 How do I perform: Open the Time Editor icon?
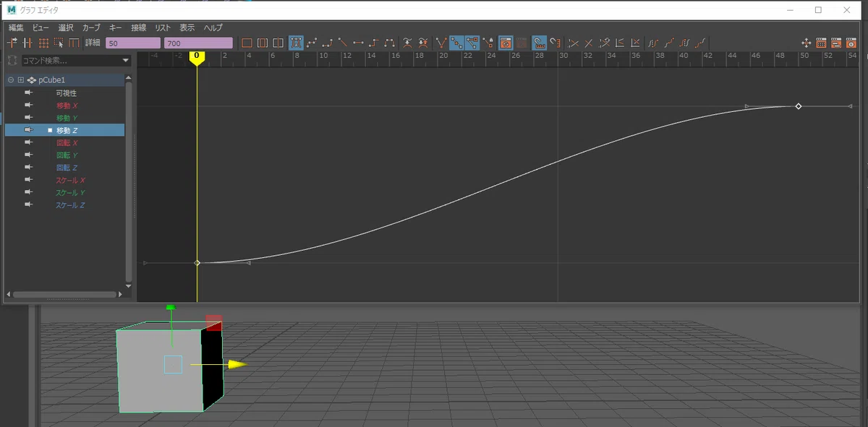click(x=851, y=43)
